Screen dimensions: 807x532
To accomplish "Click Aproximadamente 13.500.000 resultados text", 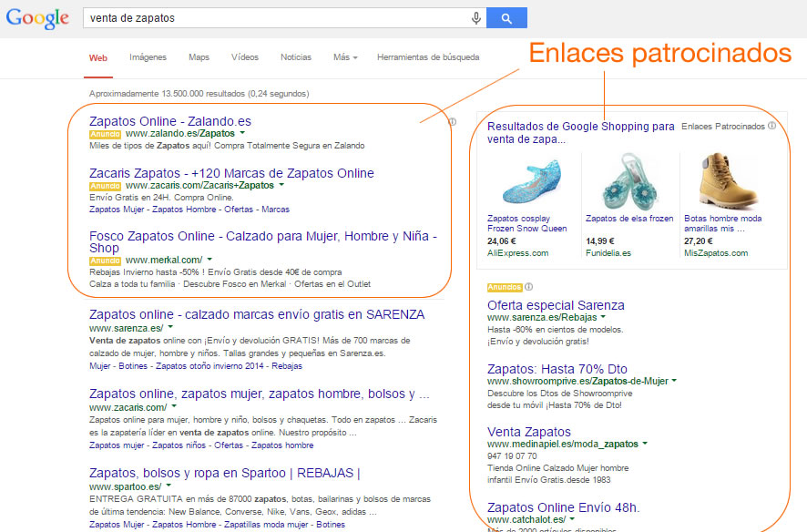I will click(x=199, y=94).
